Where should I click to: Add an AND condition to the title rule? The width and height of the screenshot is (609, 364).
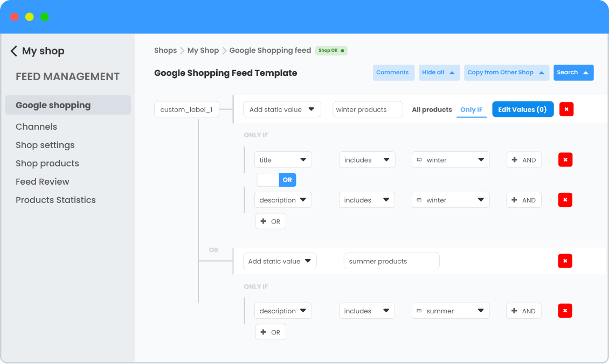(x=523, y=159)
